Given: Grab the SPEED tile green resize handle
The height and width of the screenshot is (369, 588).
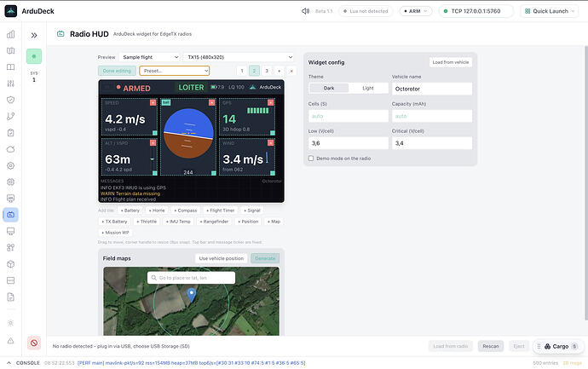Looking at the screenshot, I should tap(155, 133).
